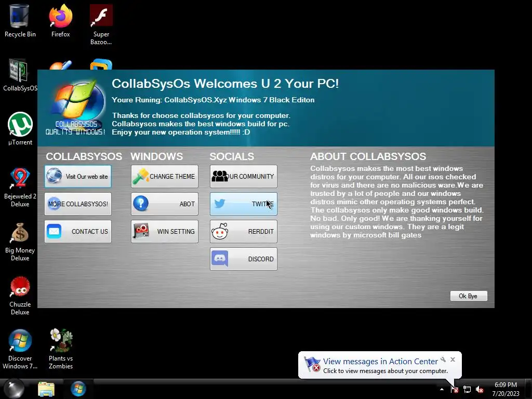Click 'Click to view messages about your computer.' text
The image size is (532, 399).
coord(385,371)
